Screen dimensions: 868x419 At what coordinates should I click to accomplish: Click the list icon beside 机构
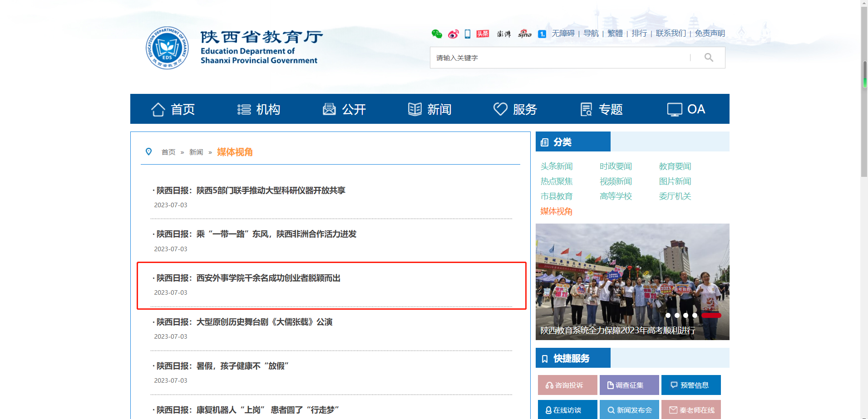click(244, 109)
